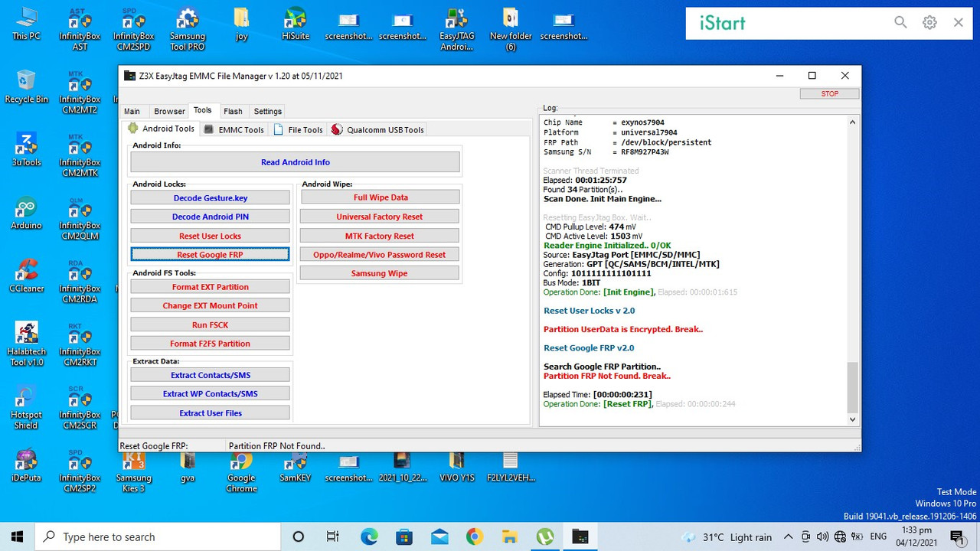Launch Google Chrome from desktop shortcut
Viewport: 980px width, 551px height.
pos(241,471)
